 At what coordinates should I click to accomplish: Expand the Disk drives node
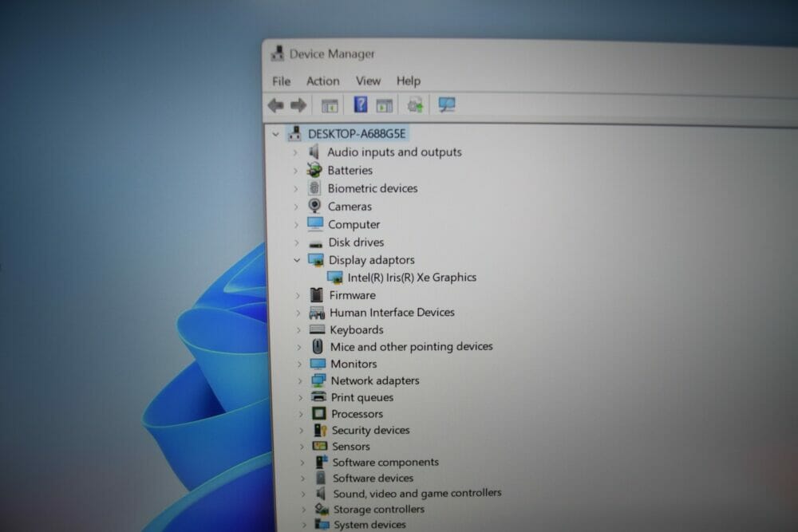coord(297,242)
